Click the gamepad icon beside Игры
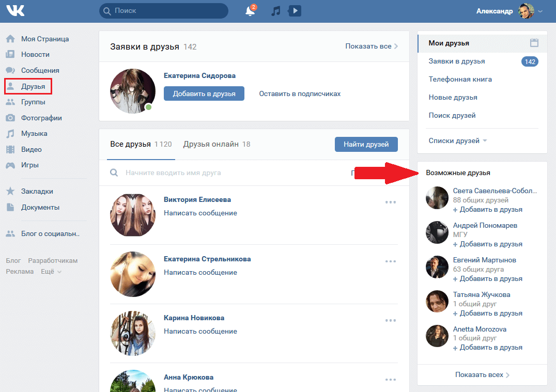556x392 pixels. [x=11, y=165]
